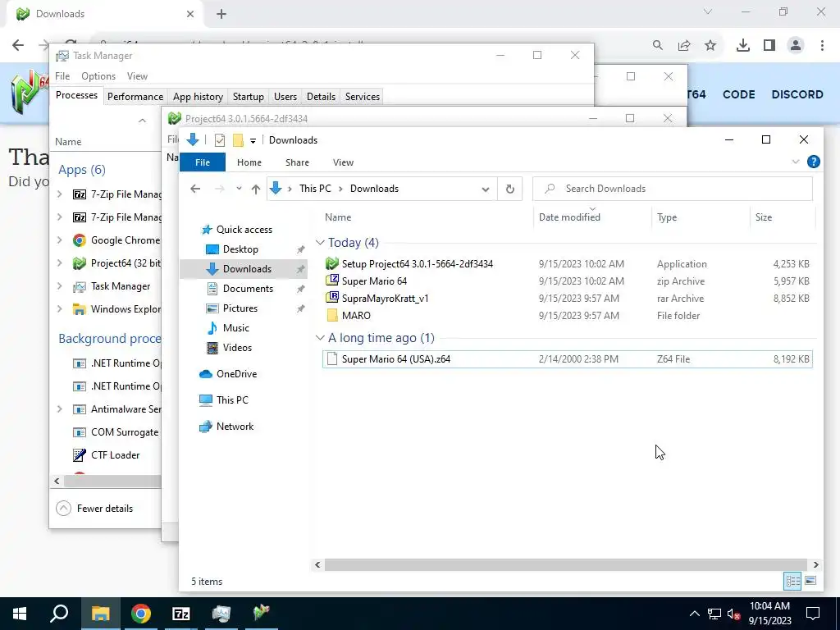Open the notification center icon

813,614
